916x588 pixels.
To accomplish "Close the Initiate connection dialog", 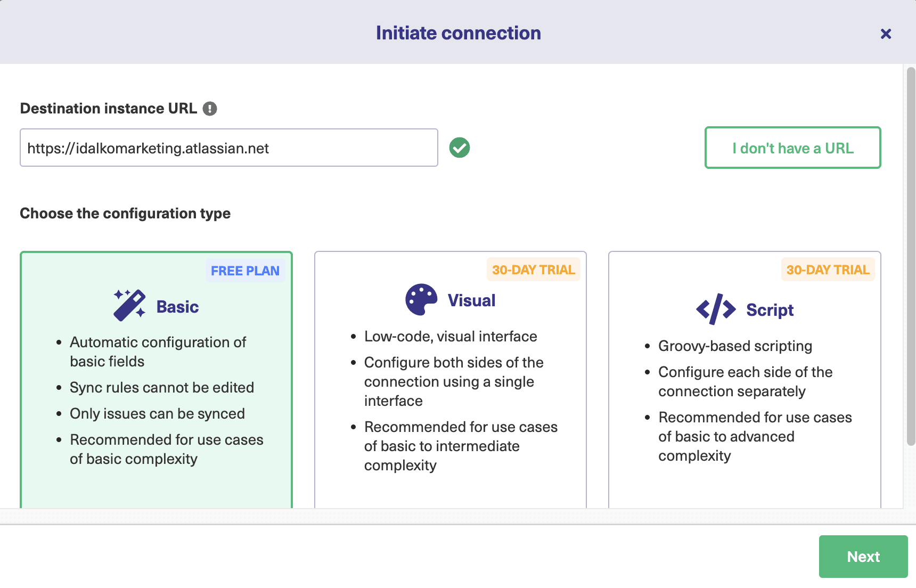I will coord(886,34).
